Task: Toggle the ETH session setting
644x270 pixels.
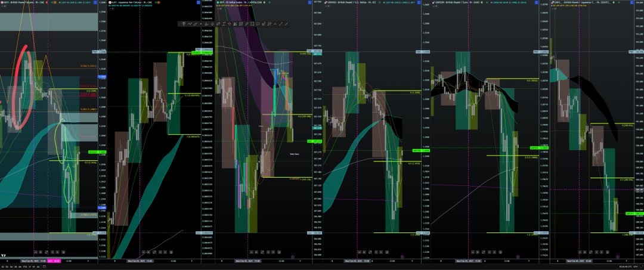Action: click(636, 266)
